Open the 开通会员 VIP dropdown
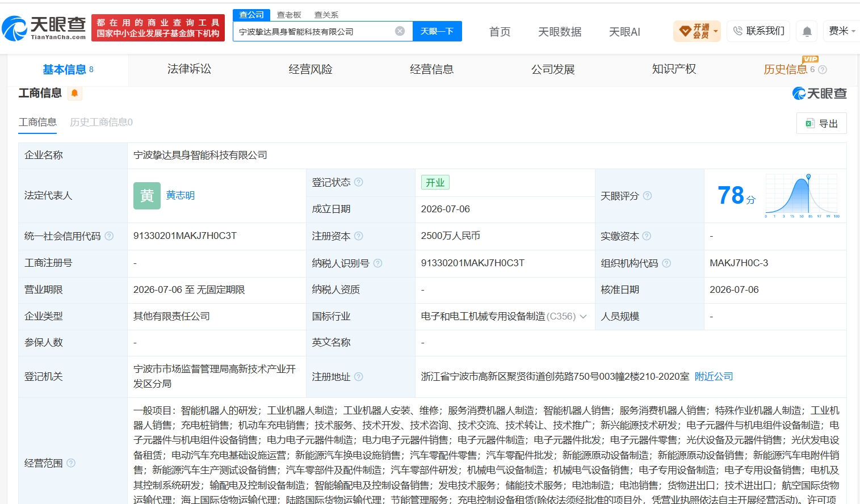Image resolution: width=860 pixels, height=504 pixels. point(697,31)
